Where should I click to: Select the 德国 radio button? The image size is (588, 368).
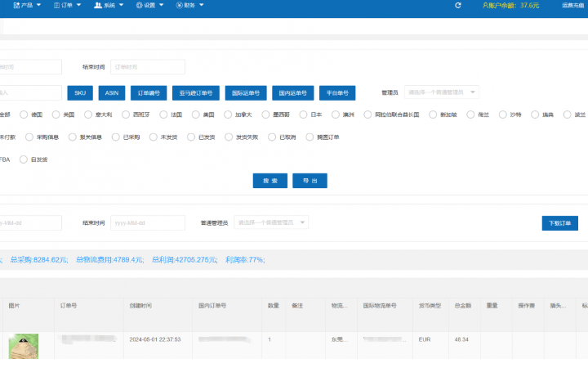(24, 114)
